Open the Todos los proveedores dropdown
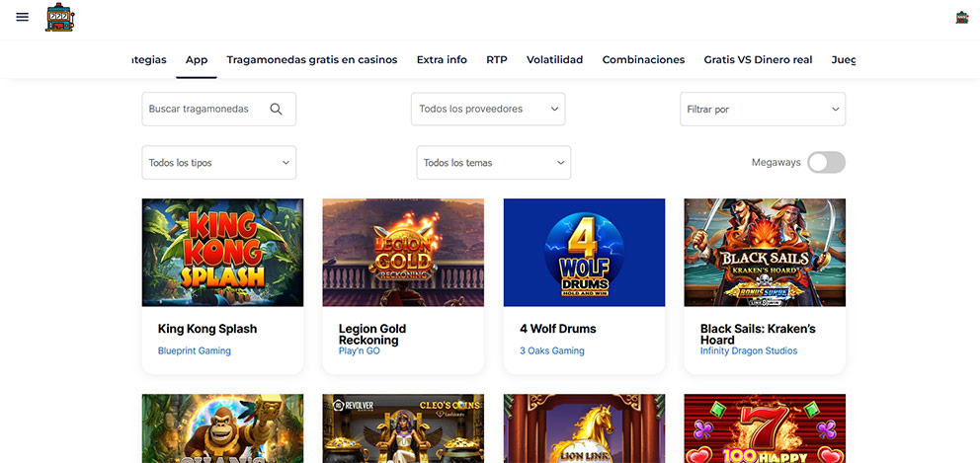980x463 pixels. 488,109
